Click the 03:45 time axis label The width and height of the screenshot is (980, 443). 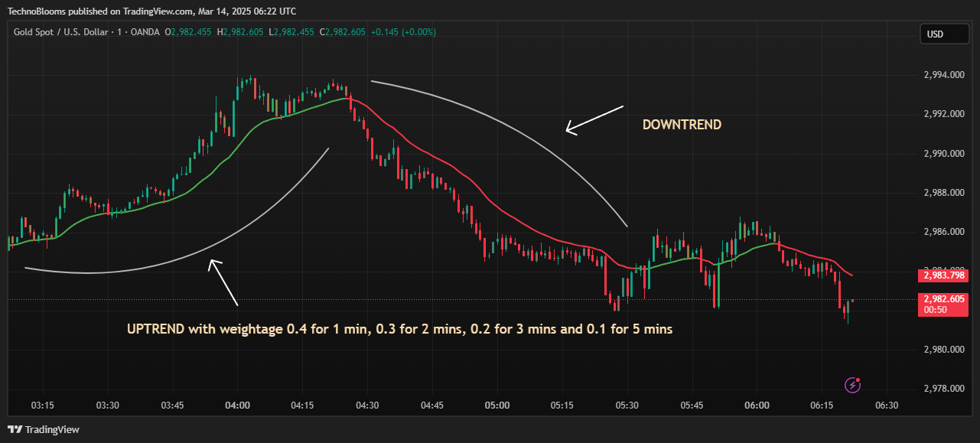tap(173, 405)
